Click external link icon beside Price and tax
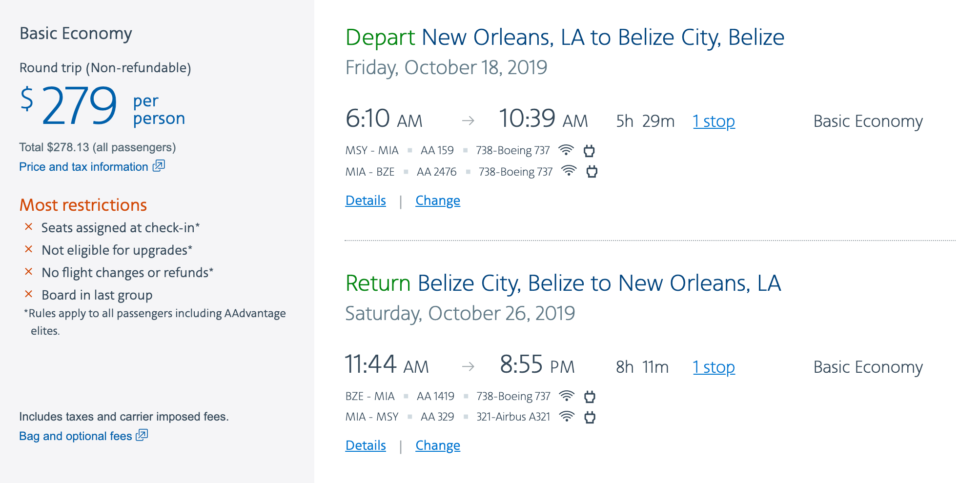 point(159,166)
